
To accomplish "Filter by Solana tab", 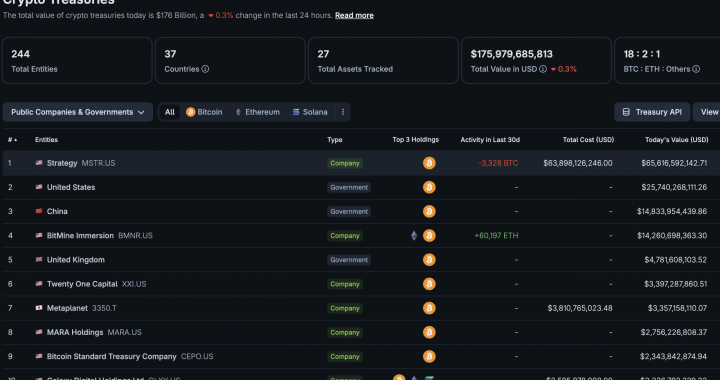I will pyautogui.click(x=310, y=112).
